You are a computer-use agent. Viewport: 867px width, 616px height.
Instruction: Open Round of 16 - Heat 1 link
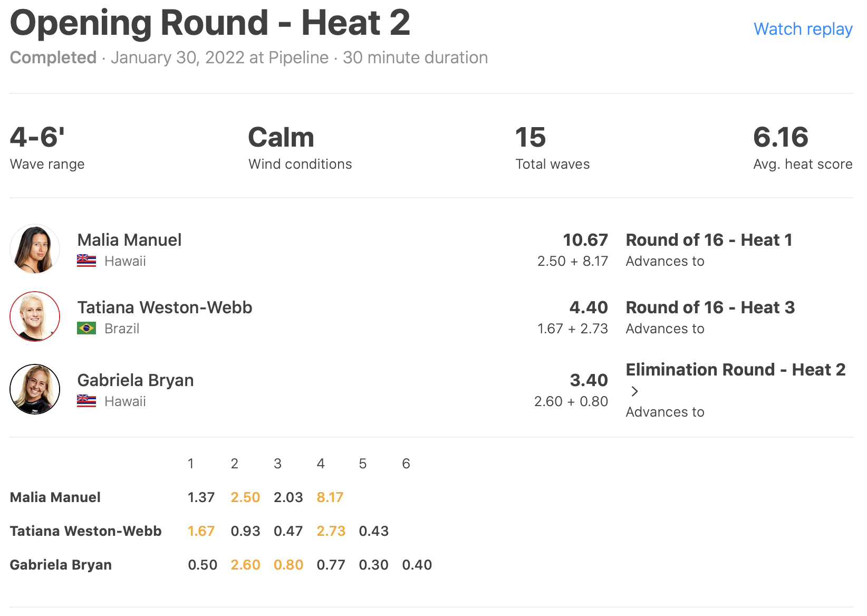pos(709,240)
